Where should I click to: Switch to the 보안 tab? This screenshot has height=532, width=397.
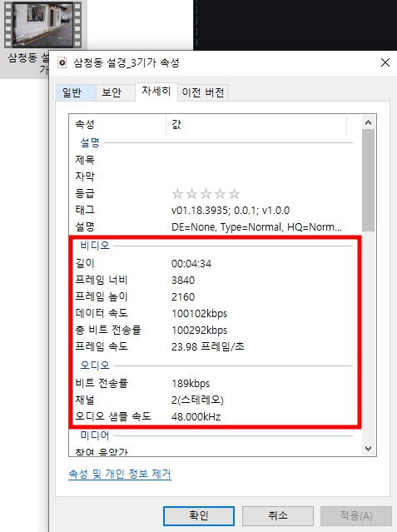pyautogui.click(x=115, y=92)
